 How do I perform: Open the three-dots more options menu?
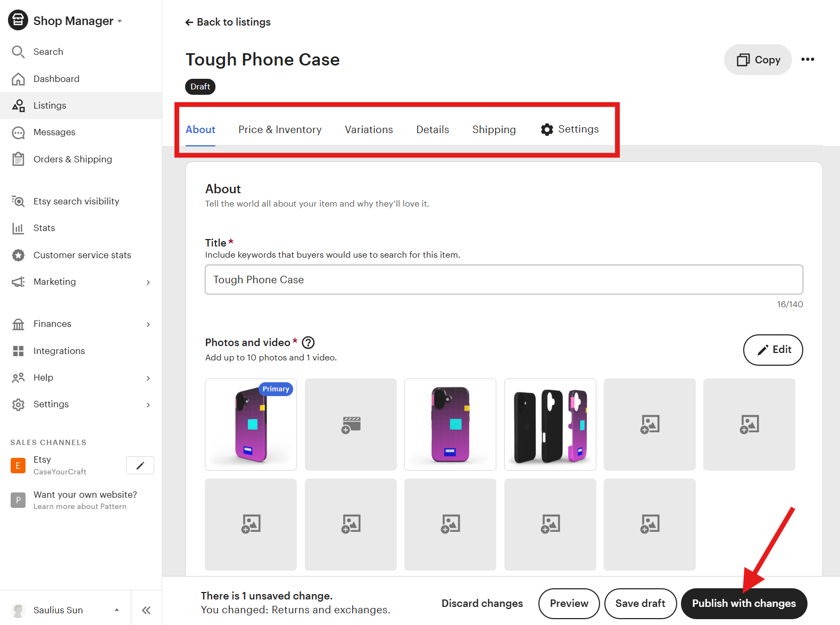point(807,59)
